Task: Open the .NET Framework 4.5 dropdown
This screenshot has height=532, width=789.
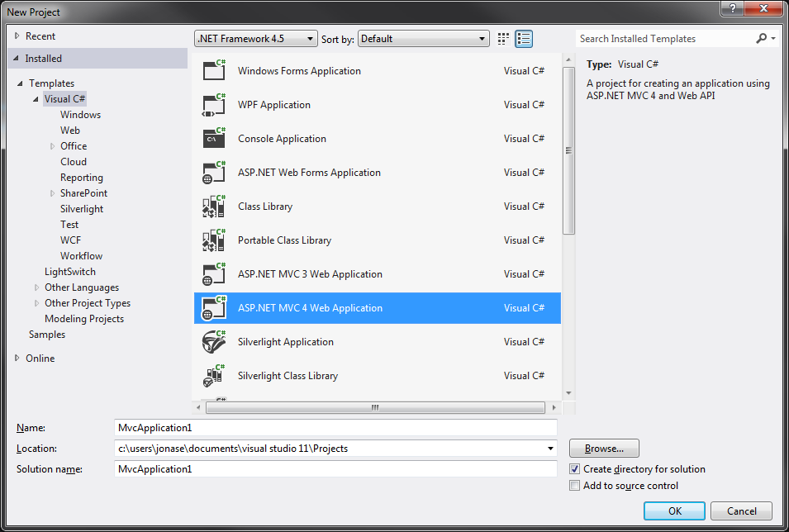Action: pyautogui.click(x=307, y=38)
